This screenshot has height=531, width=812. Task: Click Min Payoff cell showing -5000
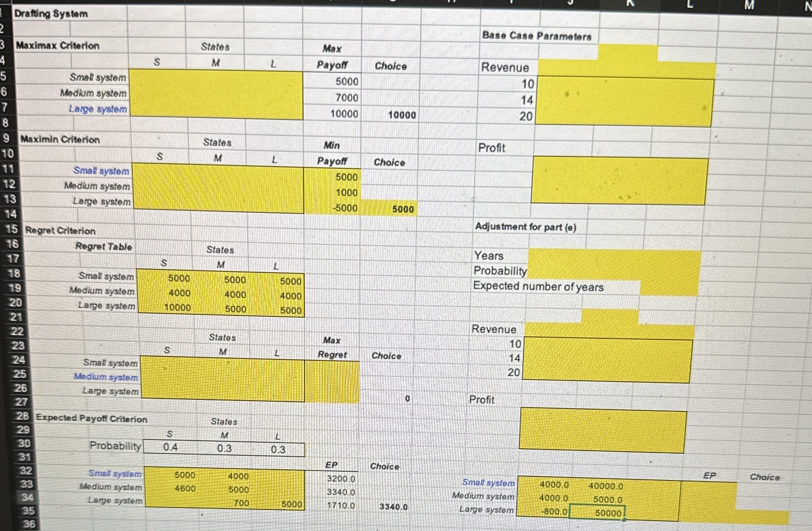coord(345,208)
